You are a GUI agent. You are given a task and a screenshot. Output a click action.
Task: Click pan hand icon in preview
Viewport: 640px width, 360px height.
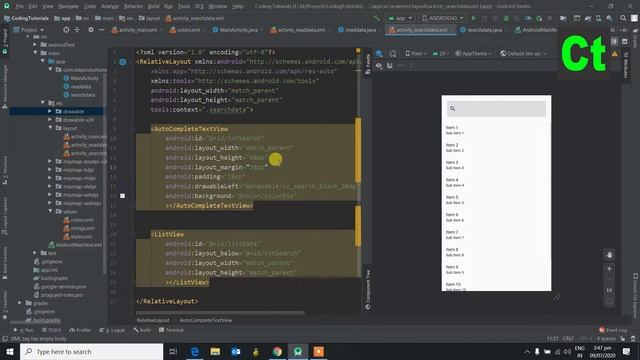click(x=609, y=255)
